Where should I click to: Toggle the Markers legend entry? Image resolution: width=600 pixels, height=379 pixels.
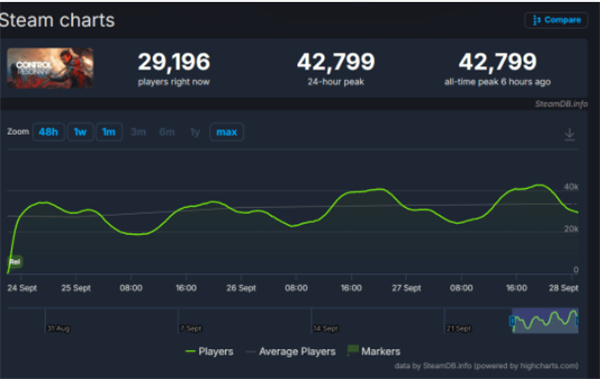(x=373, y=351)
